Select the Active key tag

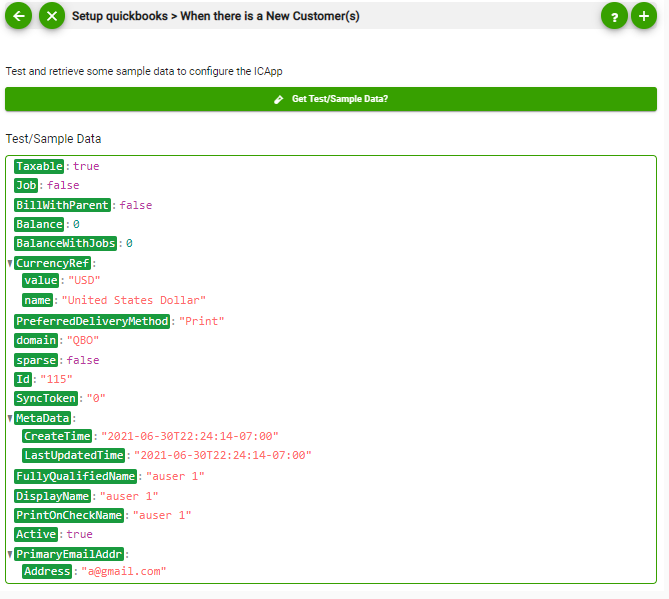(x=36, y=534)
